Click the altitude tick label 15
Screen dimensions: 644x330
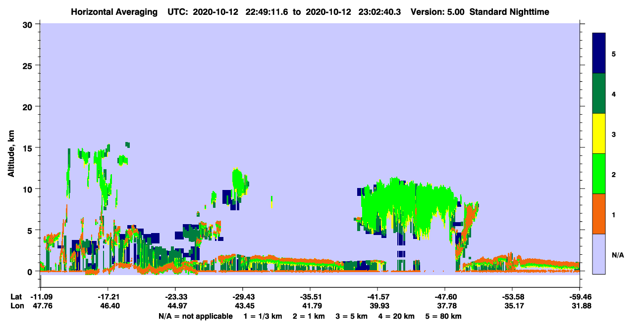tap(29, 148)
